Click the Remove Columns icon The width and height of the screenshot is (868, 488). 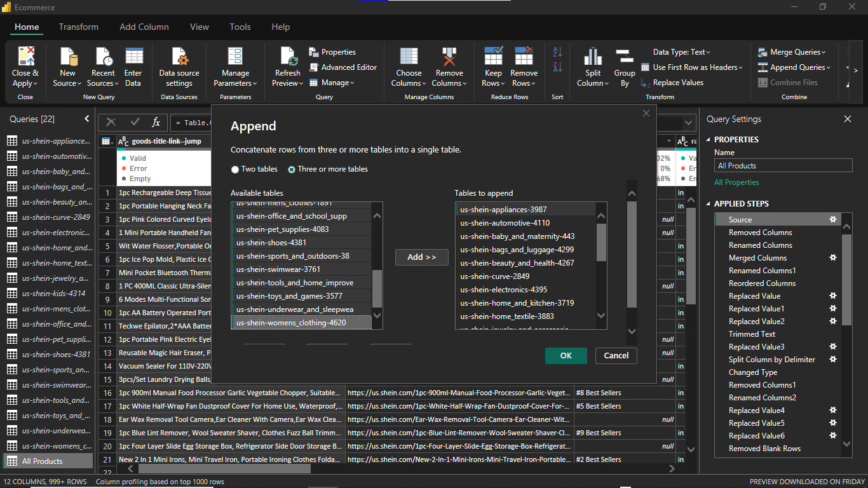point(449,57)
